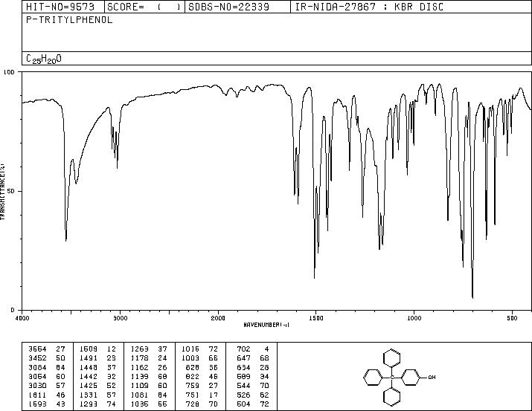The width and height of the screenshot is (532, 411).
Task: Select peak table entry 728
Action: click(x=193, y=404)
